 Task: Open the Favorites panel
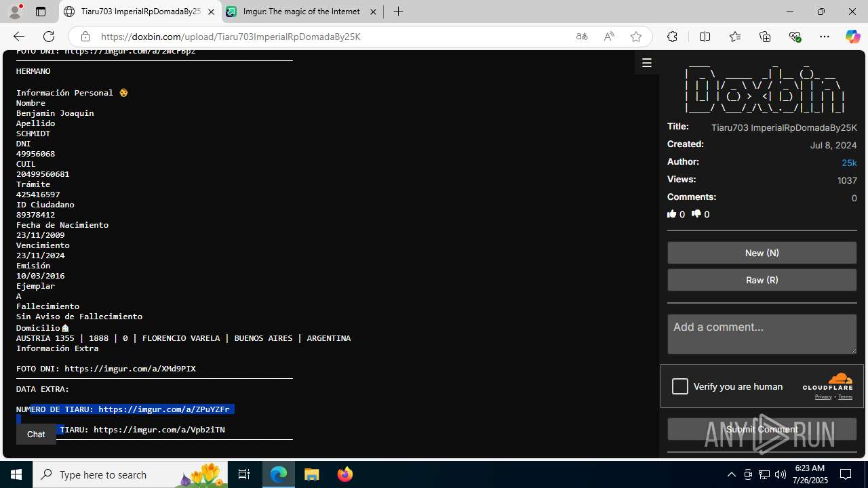pyautogui.click(x=735, y=37)
